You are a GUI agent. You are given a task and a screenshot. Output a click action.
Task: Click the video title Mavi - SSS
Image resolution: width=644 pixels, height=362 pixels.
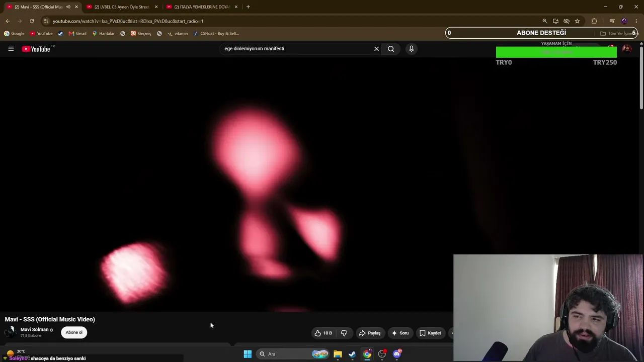[50, 319]
